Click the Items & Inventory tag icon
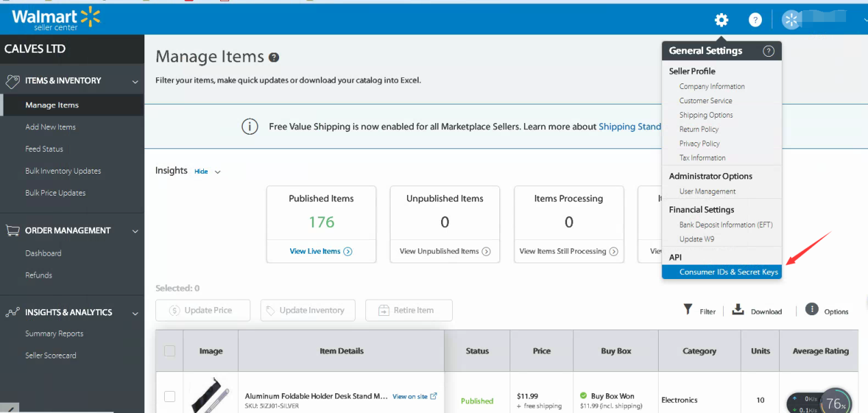Viewport: 868px width, 413px height. point(12,80)
